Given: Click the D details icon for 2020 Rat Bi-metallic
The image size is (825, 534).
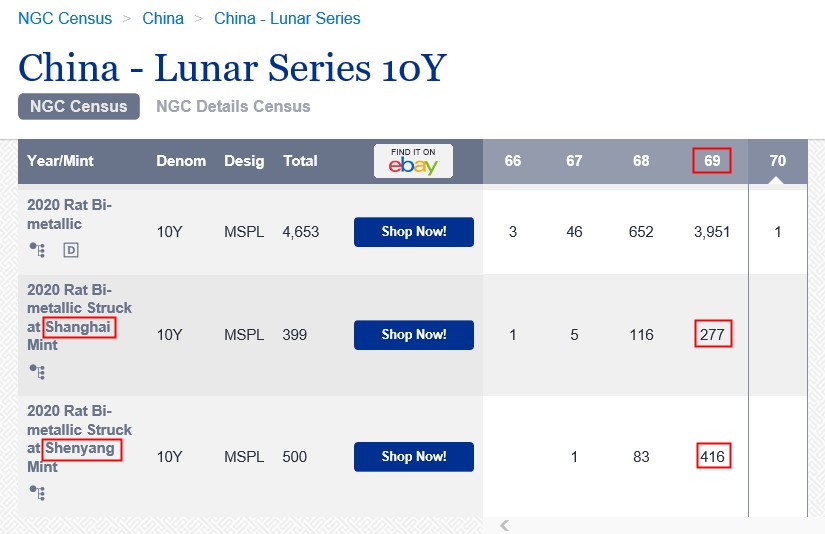Looking at the screenshot, I should (x=71, y=250).
